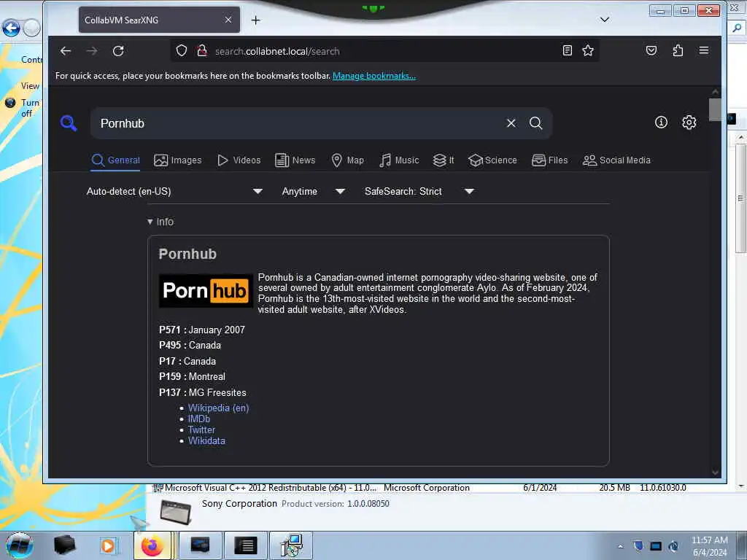Open the Twitter link

[x=201, y=430]
